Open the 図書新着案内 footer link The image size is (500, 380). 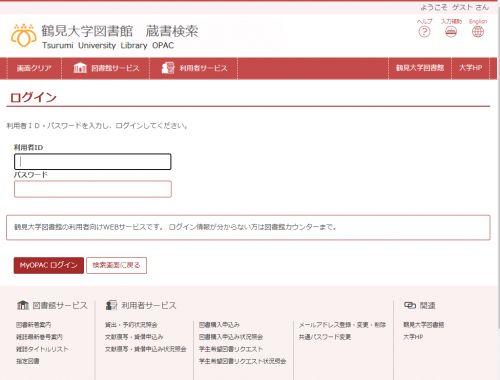pyautogui.click(x=34, y=325)
